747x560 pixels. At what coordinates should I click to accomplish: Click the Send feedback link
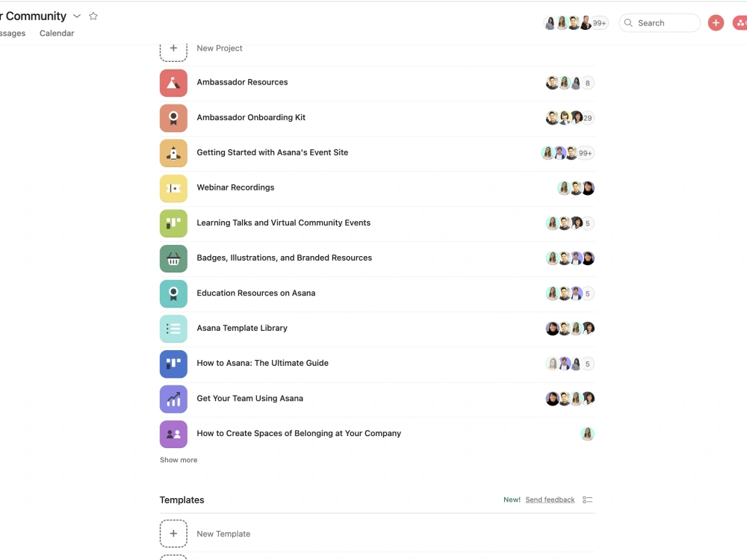coord(550,500)
